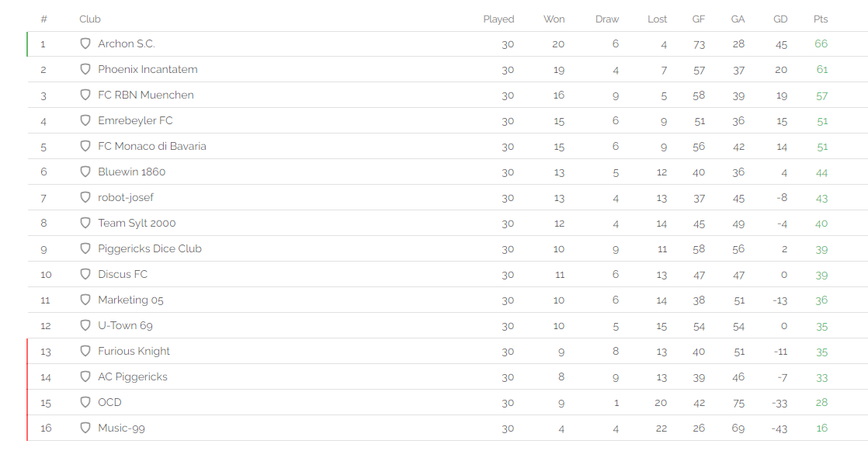
Task: Click the GD column header
Action: pyautogui.click(x=780, y=19)
